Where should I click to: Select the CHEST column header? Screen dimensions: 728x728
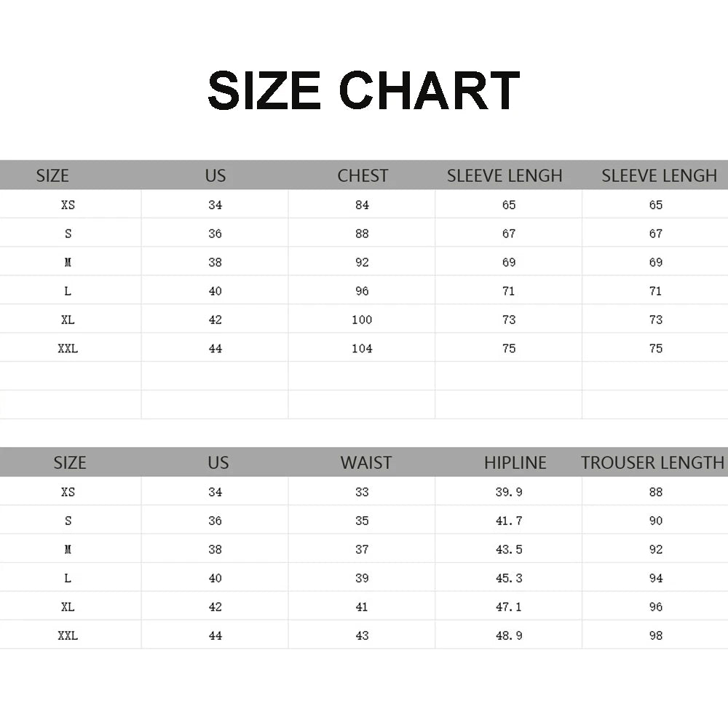pos(363,175)
